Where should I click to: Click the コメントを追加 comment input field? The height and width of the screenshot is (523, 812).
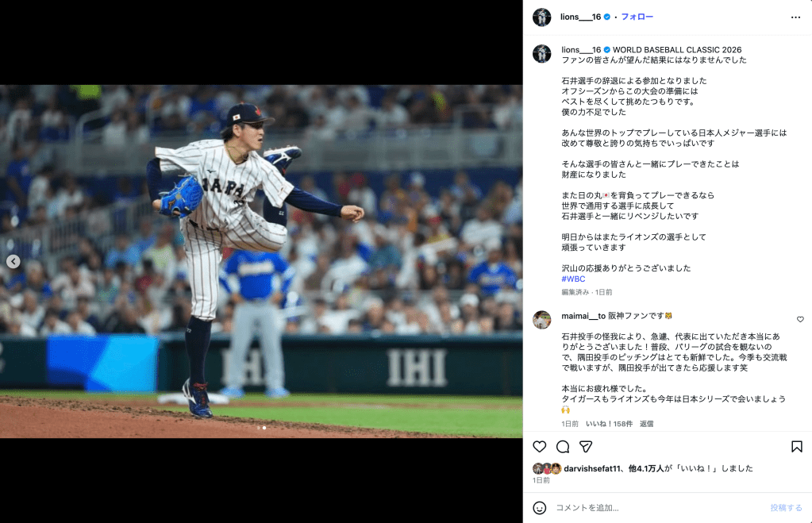658,508
